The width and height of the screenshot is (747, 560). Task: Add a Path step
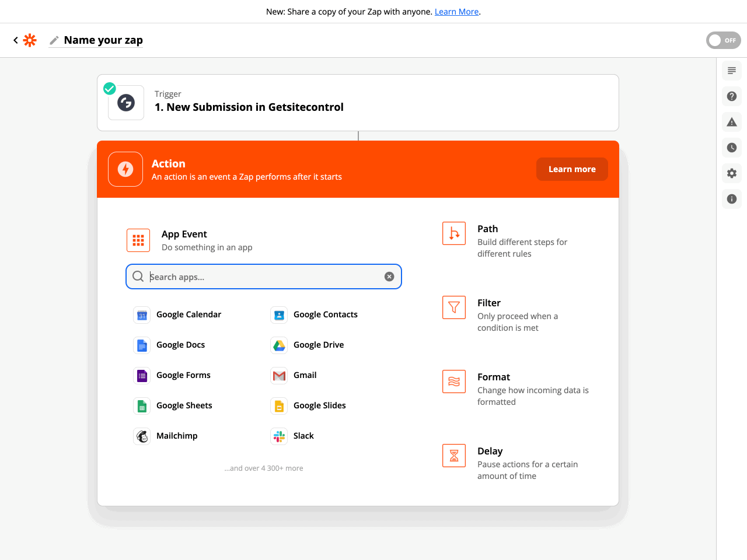[487, 229]
